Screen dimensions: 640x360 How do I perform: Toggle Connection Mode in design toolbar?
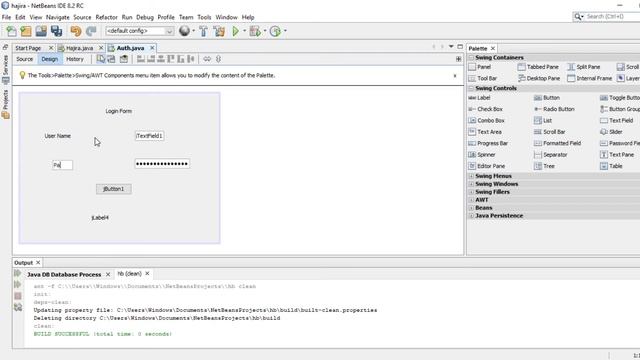click(111, 59)
